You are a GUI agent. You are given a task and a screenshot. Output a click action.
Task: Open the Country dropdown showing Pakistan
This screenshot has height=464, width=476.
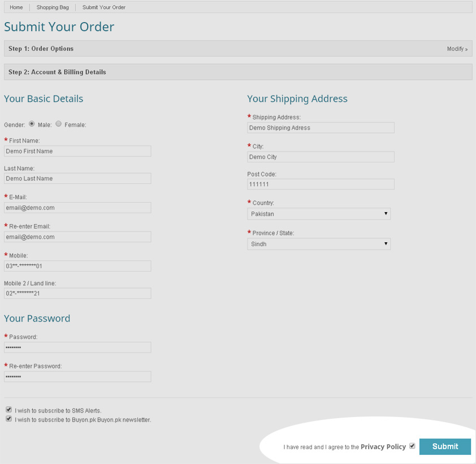tap(319, 214)
